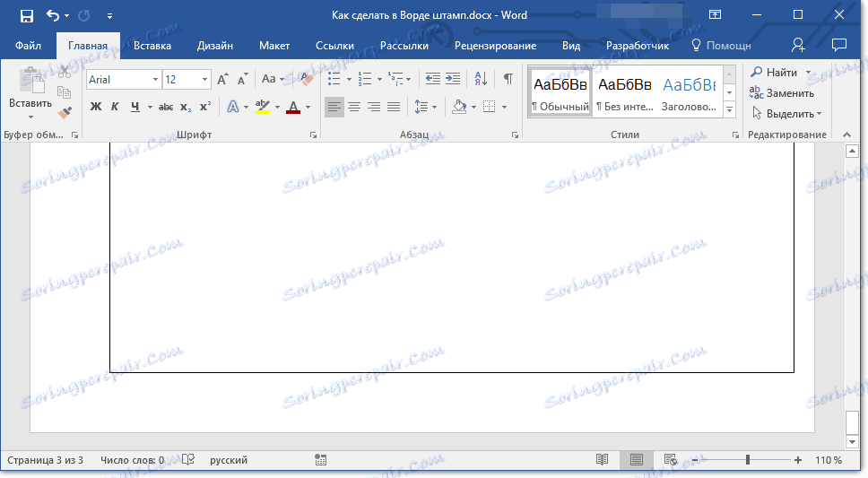The height and width of the screenshot is (478, 868).
Task: Click the shading paint bucket icon
Action: pos(459,107)
